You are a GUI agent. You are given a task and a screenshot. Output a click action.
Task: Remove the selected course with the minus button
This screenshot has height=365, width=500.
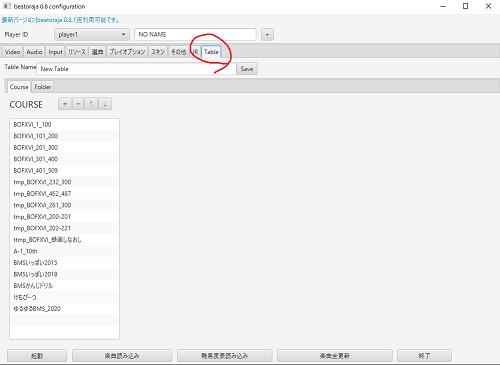78,104
